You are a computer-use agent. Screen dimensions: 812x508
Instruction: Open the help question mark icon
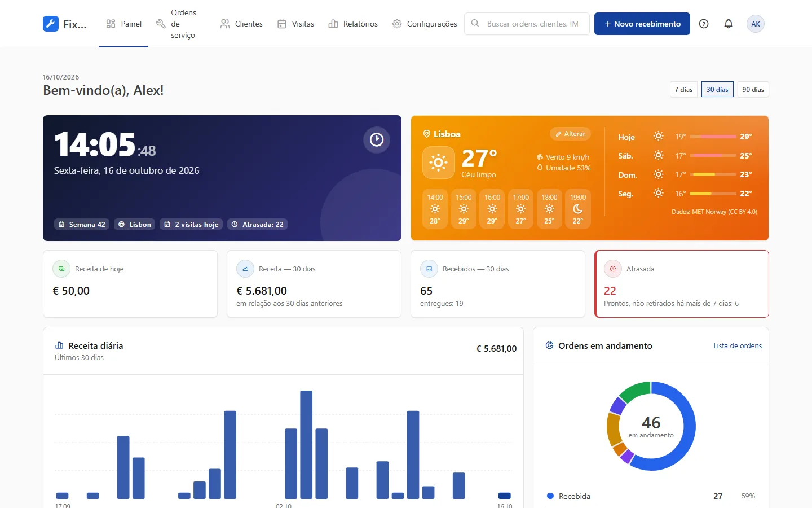[x=704, y=24]
